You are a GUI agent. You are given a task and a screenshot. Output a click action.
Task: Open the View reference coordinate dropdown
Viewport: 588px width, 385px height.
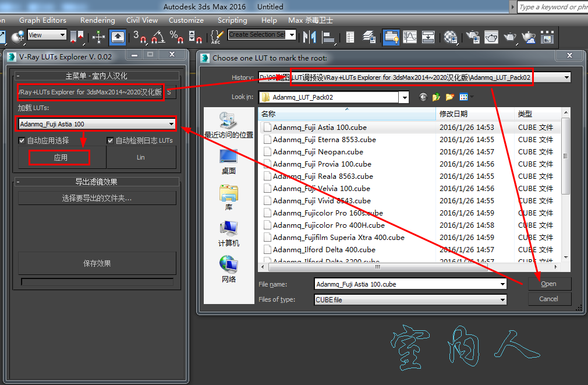point(63,35)
